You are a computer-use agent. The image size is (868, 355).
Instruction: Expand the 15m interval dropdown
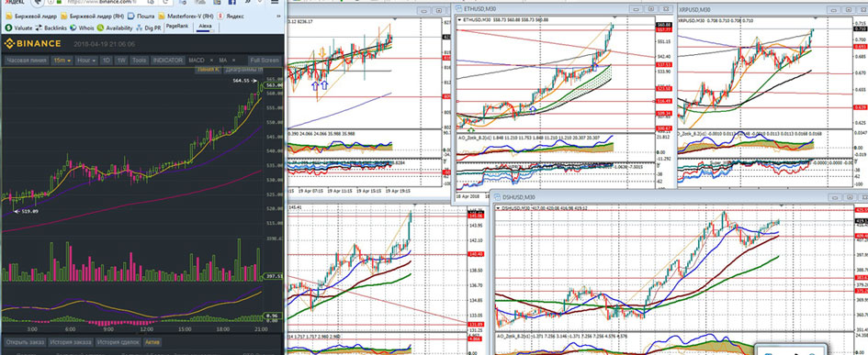[x=62, y=61]
